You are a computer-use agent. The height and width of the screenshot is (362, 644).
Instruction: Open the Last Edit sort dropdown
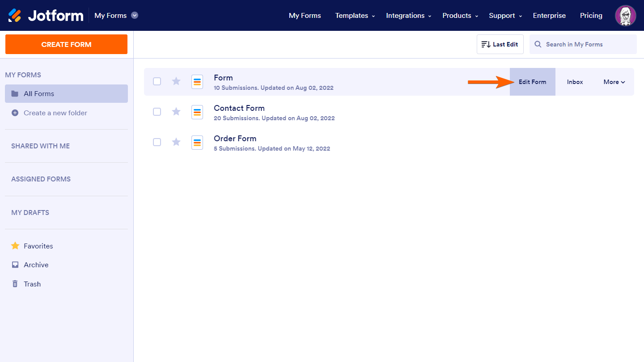point(500,44)
